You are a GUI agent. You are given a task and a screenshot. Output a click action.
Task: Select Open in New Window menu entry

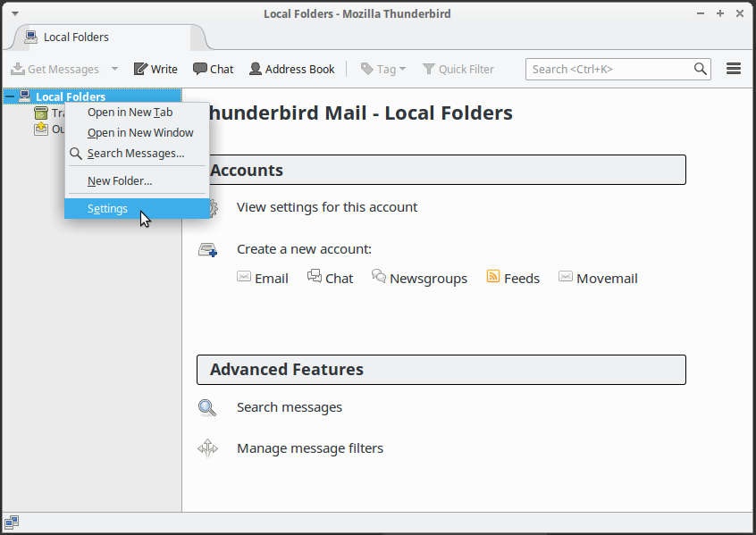click(x=140, y=132)
